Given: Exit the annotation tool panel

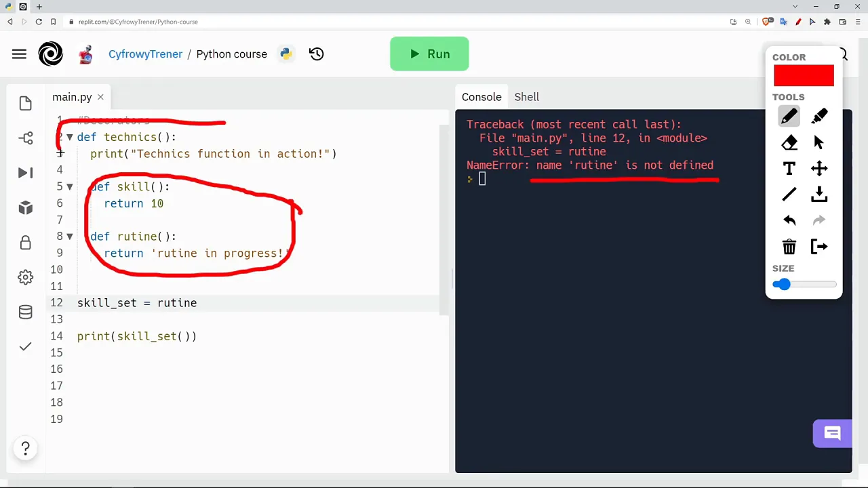Looking at the screenshot, I should (x=819, y=247).
